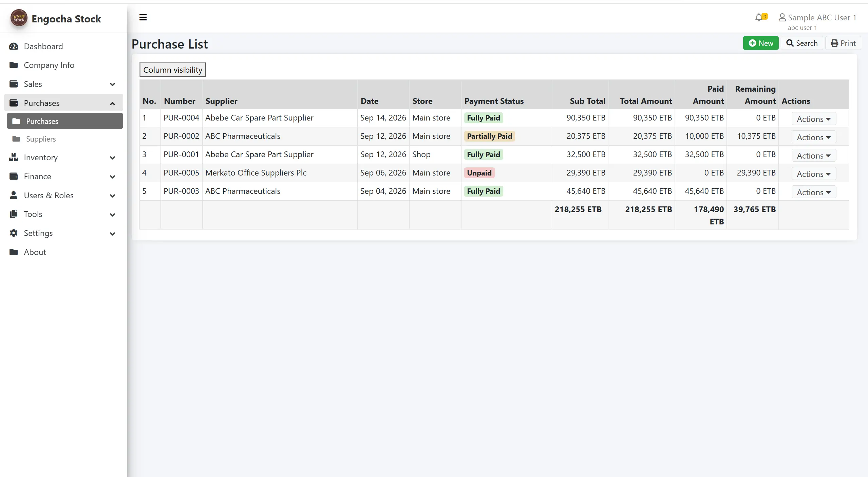Viewport: 868px width, 477px height.
Task: Click the green New button
Action: click(760, 43)
